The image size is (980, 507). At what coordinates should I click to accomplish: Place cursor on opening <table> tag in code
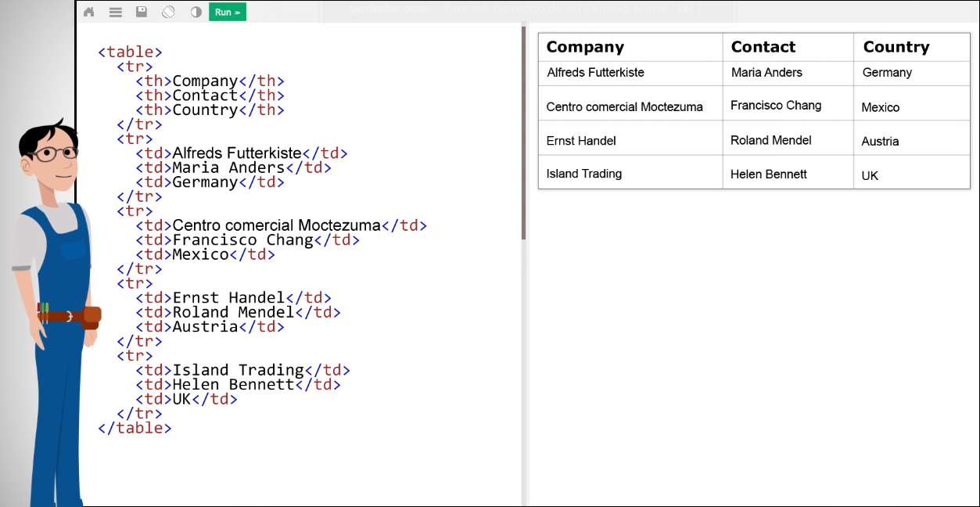click(x=130, y=52)
